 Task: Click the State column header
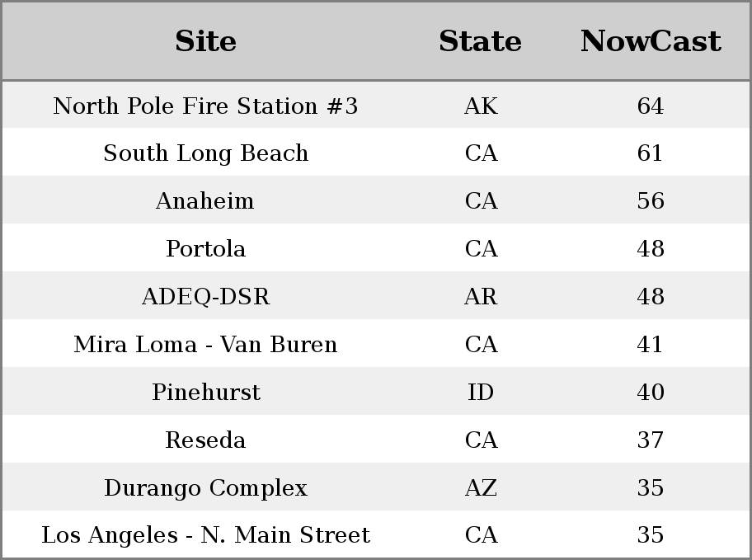[x=481, y=41]
